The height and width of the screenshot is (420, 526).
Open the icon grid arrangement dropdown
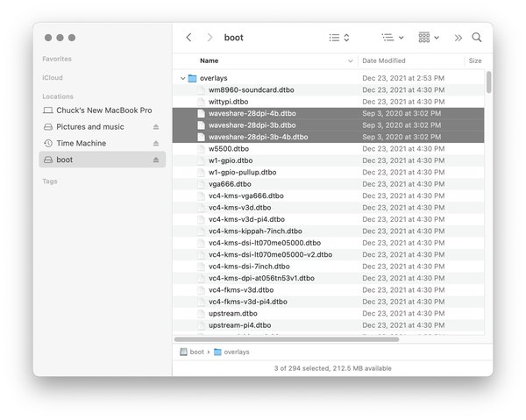(429, 38)
